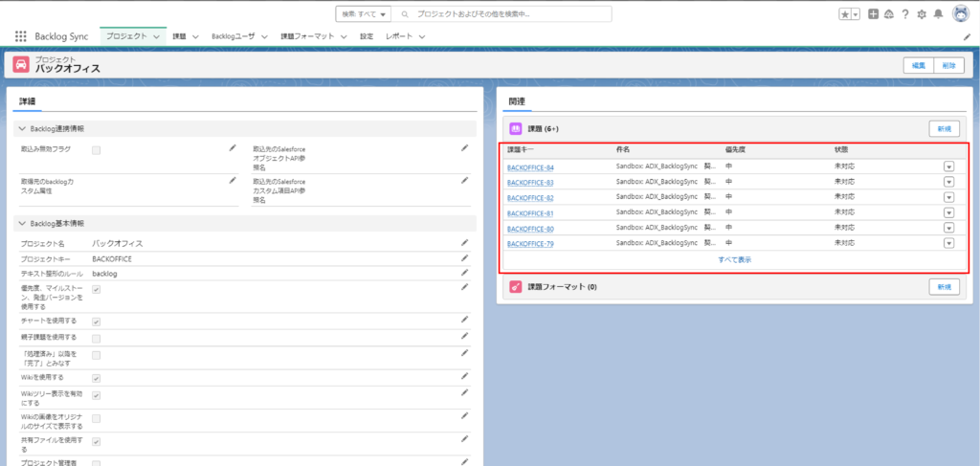Toggle Wikiの画像をオリジナルのサイズで表示する checkbox
Screen dimensions: 980x466
pos(97,418)
